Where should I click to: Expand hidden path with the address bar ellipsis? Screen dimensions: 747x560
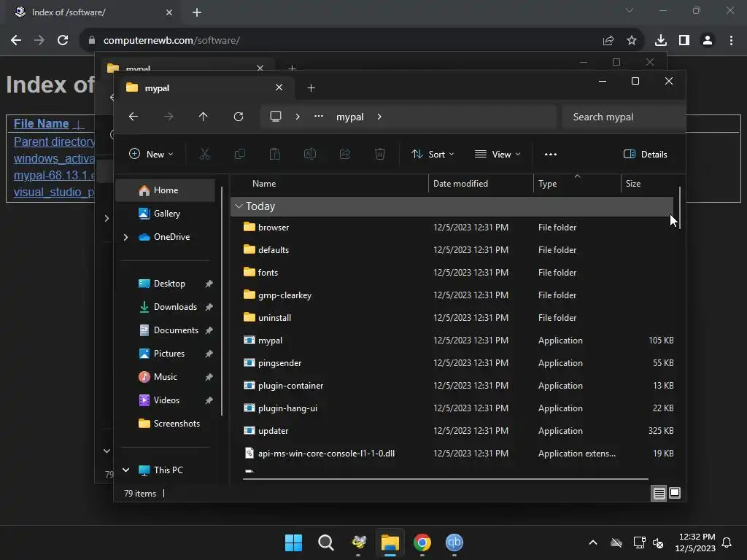click(319, 117)
